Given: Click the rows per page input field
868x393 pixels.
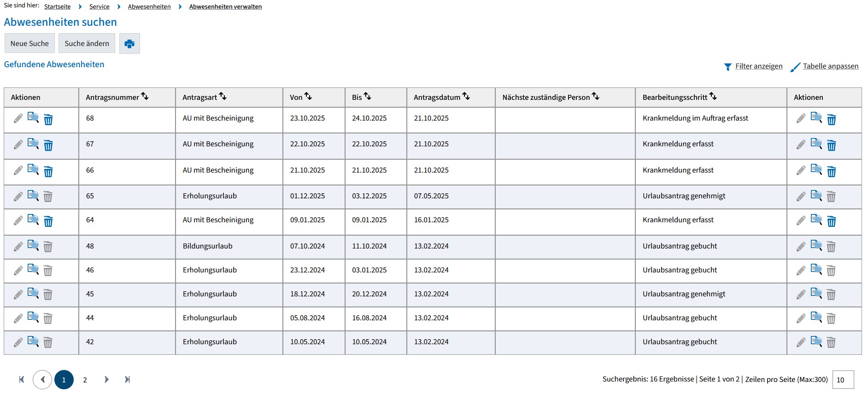Looking at the screenshot, I should tap(843, 380).
